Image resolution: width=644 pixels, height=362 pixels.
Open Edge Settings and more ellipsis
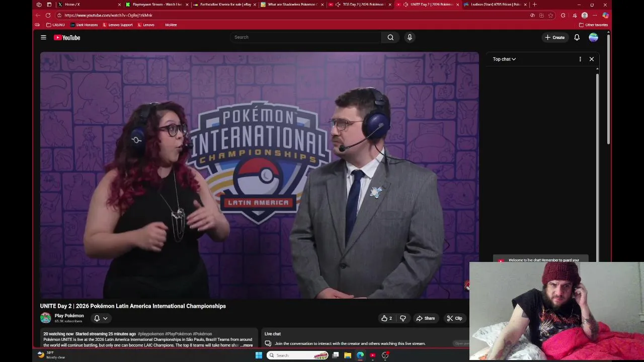[x=595, y=15]
